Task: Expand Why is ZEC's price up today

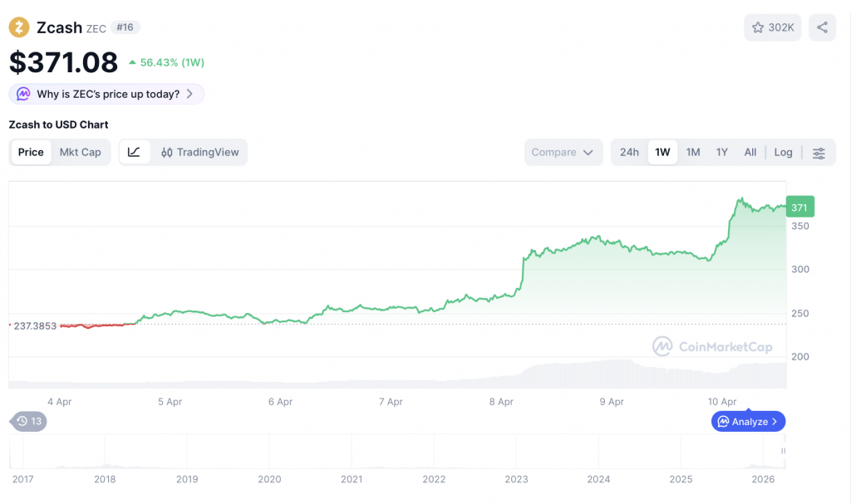Action: tap(107, 94)
